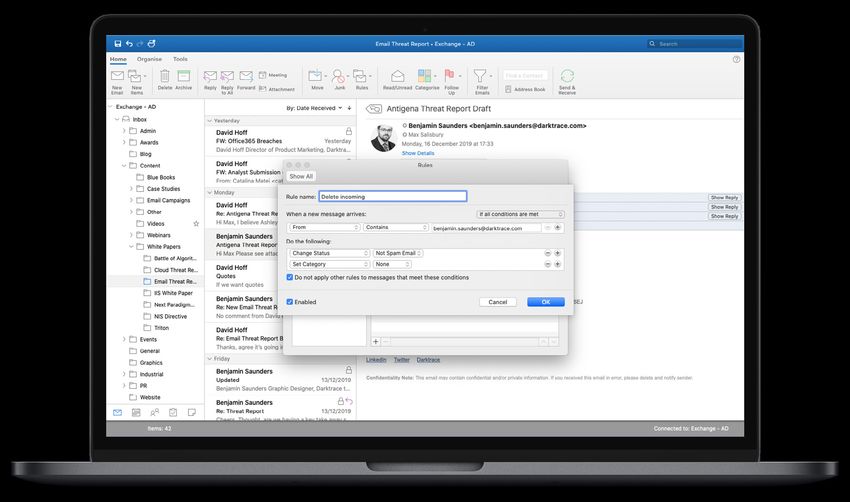This screenshot has height=502, width=850.
Task: Click the Search field in the title bar
Action: [695, 43]
